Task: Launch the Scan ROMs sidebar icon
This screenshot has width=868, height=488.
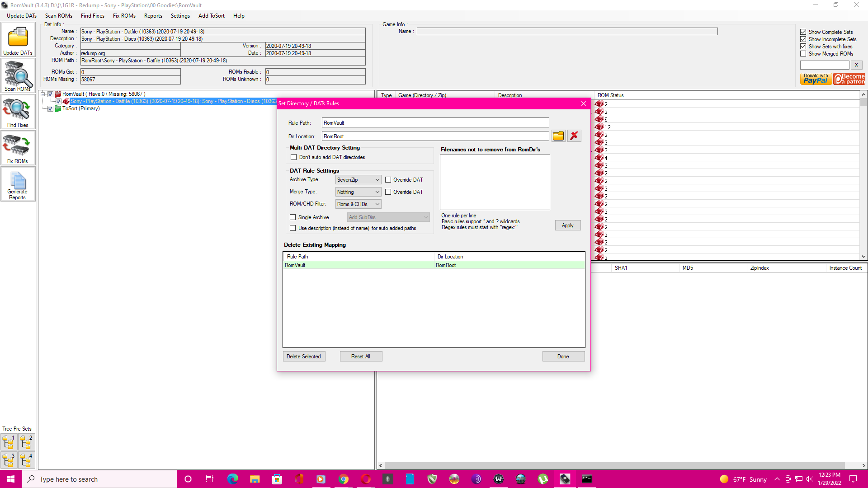Action: coord(18,76)
